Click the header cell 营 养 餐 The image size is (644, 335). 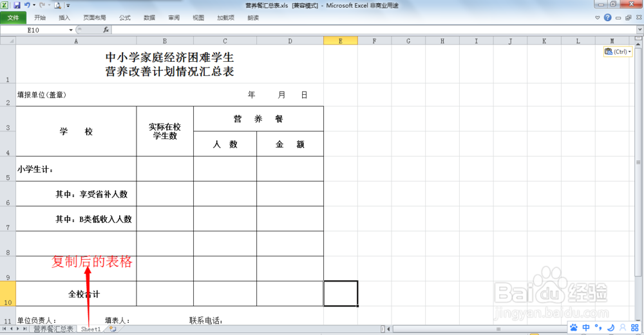pos(258,119)
